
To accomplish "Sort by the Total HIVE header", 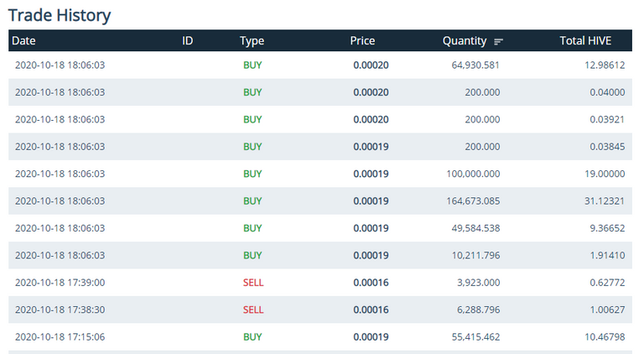I will click(585, 40).
